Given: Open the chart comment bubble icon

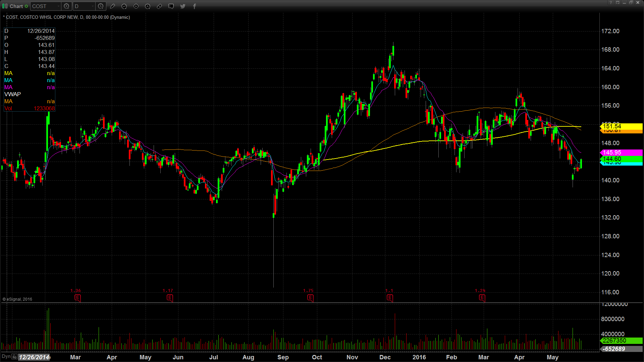Looking at the screenshot, I should click(171, 6).
